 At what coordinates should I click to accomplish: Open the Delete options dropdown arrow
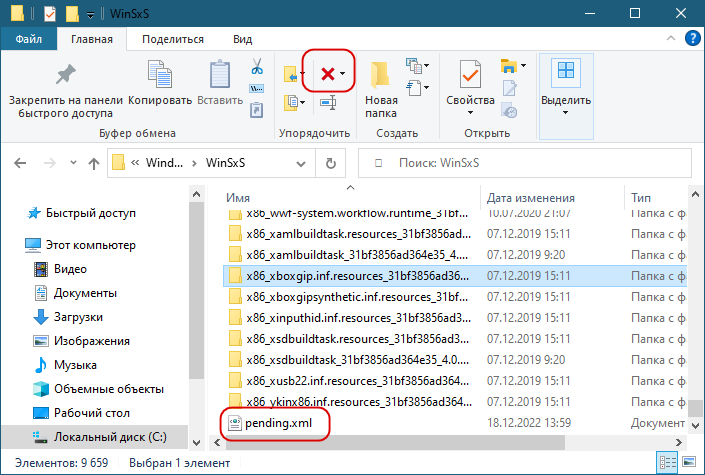coord(343,73)
